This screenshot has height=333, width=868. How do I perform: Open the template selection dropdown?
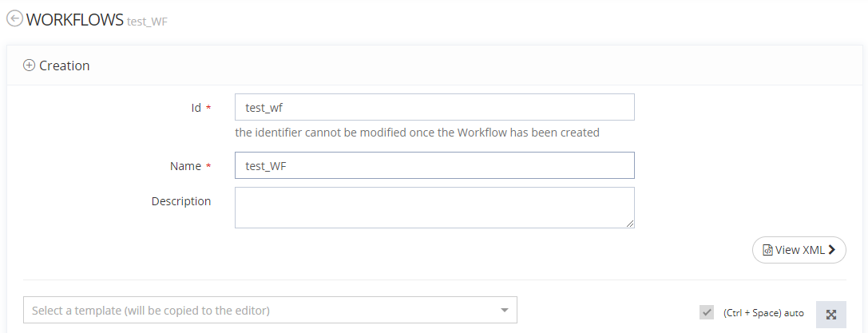[x=264, y=311]
